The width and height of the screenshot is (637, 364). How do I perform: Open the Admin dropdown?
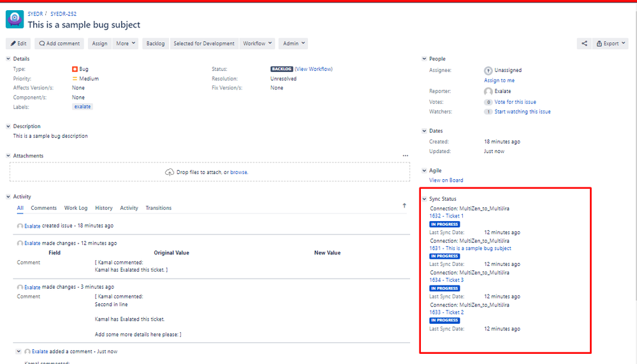pyautogui.click(x=293, y=43)
